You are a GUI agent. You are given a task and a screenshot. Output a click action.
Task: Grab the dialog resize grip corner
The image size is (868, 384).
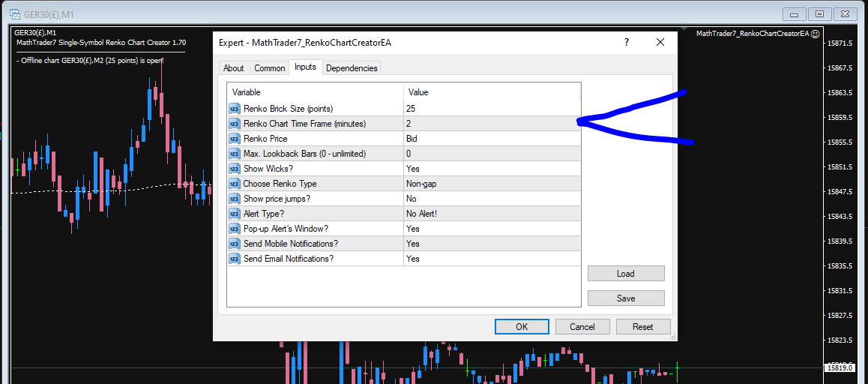coord(674,337)
